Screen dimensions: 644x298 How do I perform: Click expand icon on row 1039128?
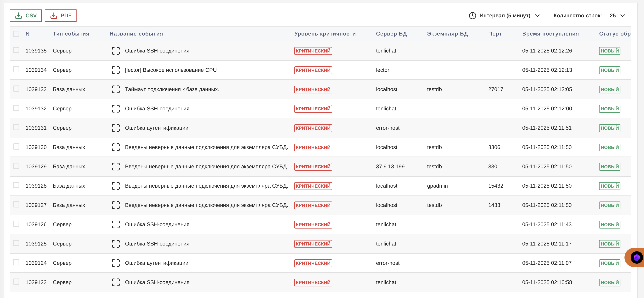click(x=116, y=186)
